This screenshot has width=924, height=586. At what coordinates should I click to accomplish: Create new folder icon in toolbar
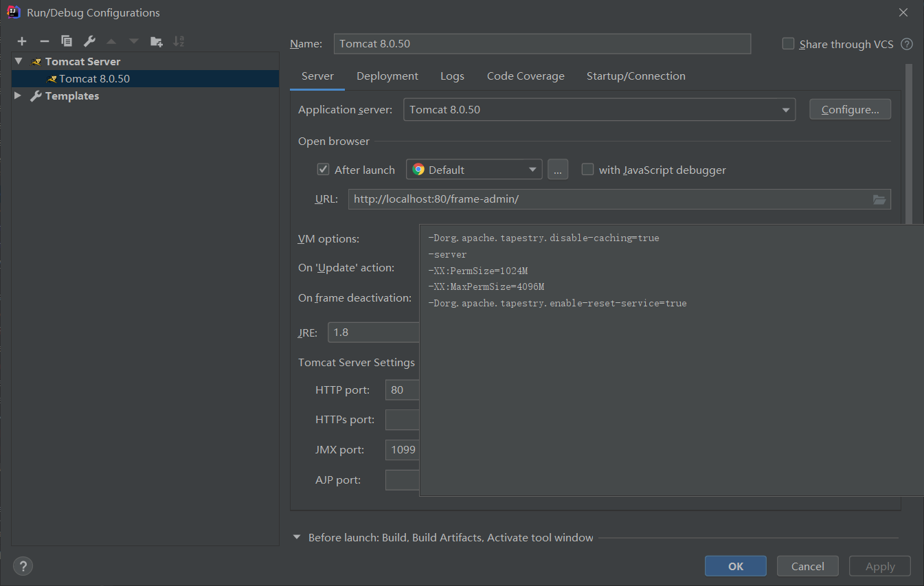(157, 41)
